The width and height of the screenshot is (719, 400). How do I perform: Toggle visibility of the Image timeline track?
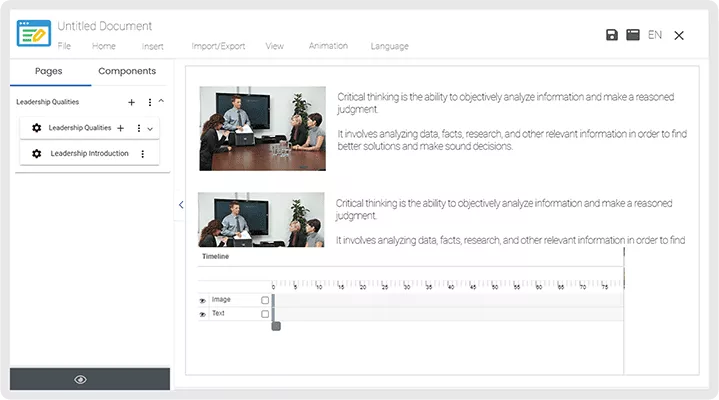(202, 300)
